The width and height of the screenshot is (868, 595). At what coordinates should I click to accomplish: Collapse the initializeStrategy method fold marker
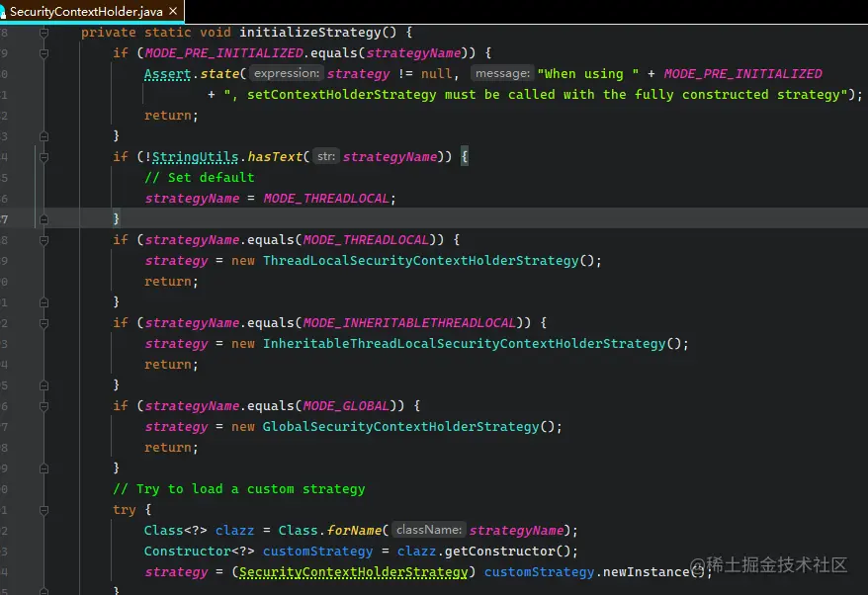tap(43, 33)
